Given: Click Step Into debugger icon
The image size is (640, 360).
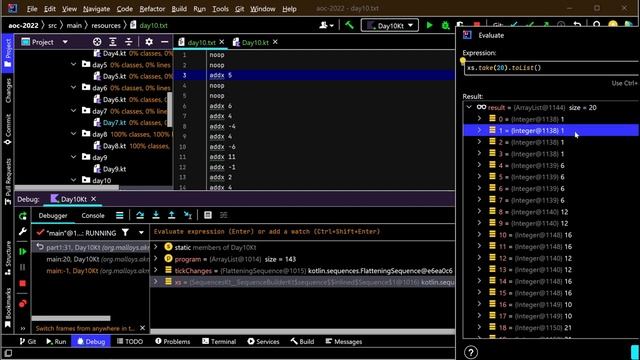Looking at the screenshot, I should 156,215.
